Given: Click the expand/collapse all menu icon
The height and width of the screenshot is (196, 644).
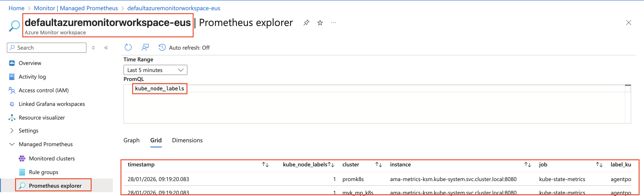Looking at the screenshot, I should 93,48.
